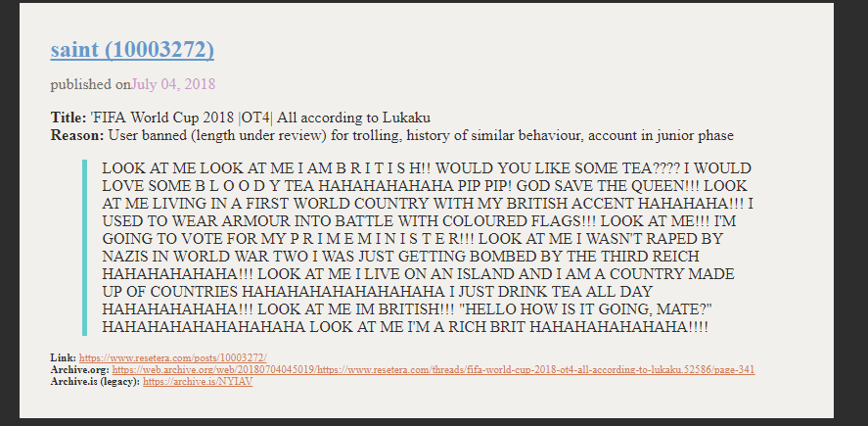Viewport: 868px width, 426px height.
Task: Click the 'published on' text
Action: (90, 84)
